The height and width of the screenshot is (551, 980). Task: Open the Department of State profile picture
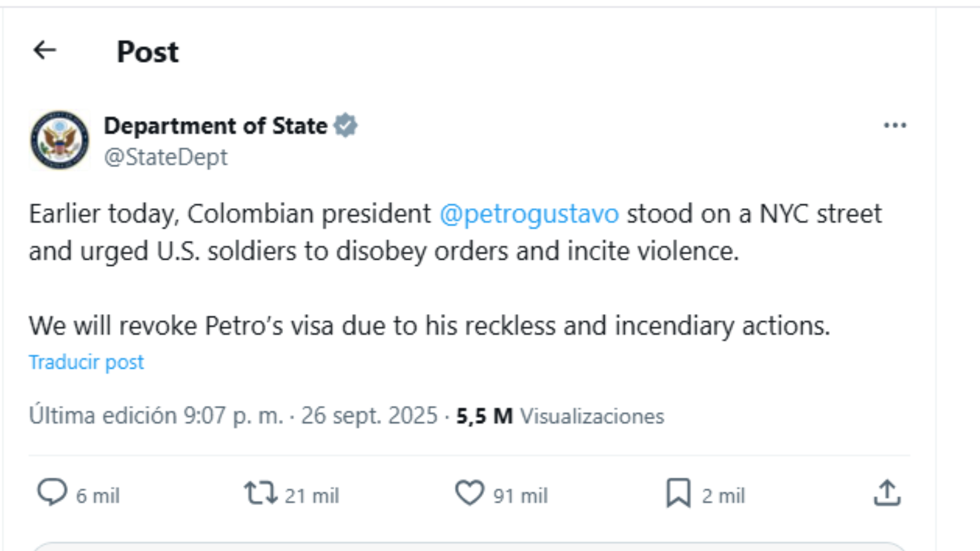tap(59, 140)
